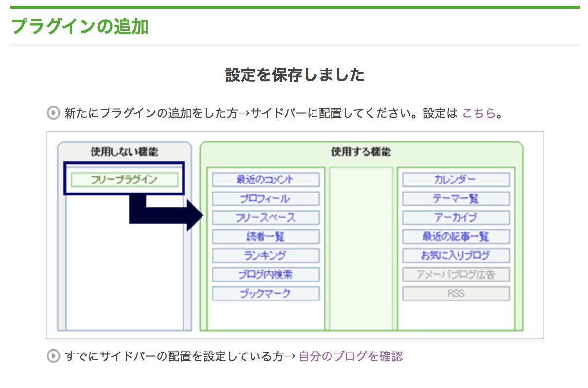Open the こちら settings link
Viewport: 588px width, 388px height.
[478, 113]
